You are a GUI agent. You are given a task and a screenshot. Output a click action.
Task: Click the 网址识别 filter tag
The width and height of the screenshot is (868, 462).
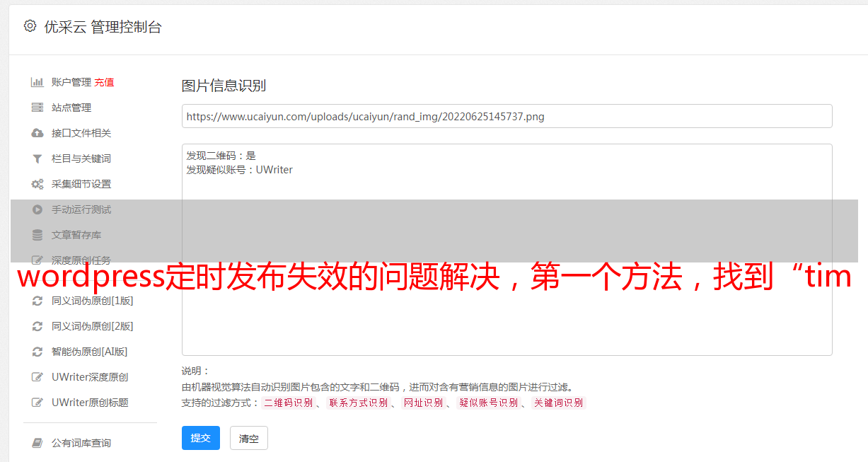[x=423, y=403]
